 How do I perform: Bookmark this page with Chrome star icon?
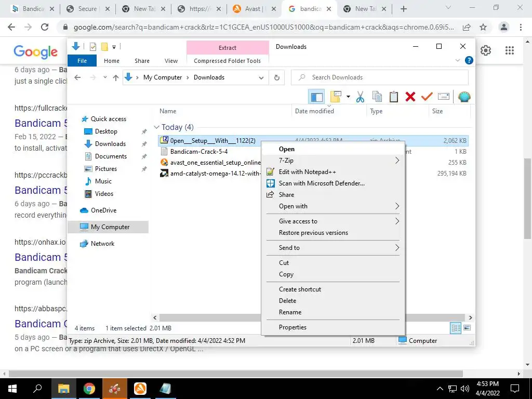483,27
